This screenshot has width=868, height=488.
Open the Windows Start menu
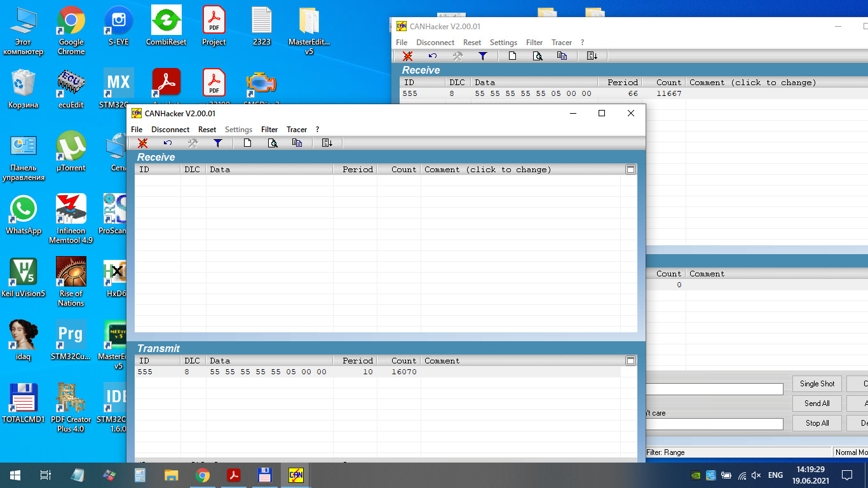click(15, 475)
